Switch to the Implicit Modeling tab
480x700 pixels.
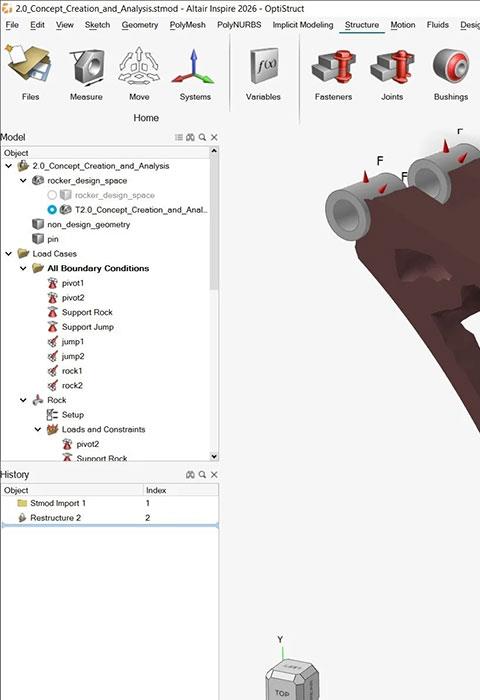303,25
